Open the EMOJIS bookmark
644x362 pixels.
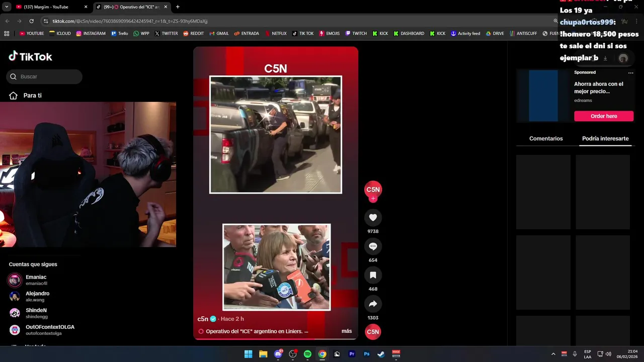[x=330, y=34]
